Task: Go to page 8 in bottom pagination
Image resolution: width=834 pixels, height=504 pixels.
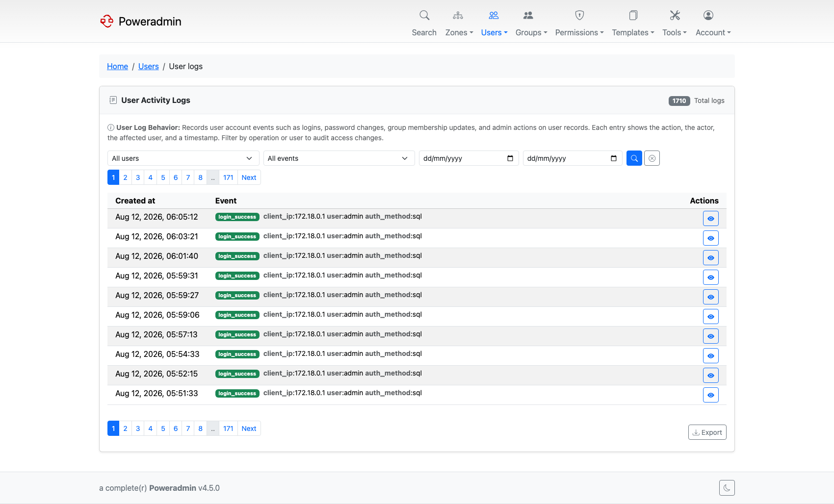Action: click(x=201, y=428)
